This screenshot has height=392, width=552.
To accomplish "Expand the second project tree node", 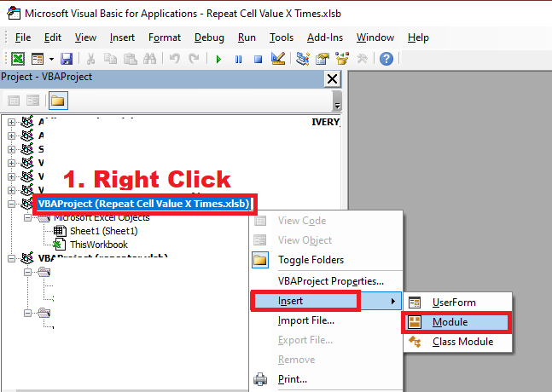I will [x=11, y=135].
